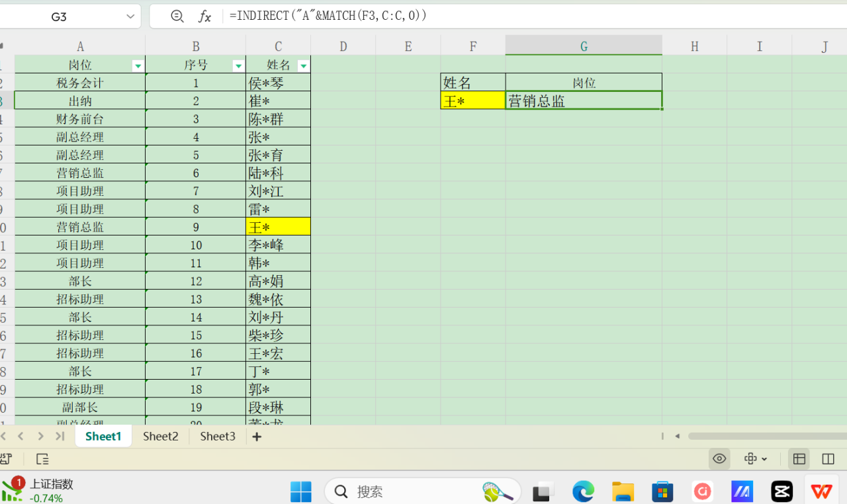
Task: Open the red circular app on taskbar
Action: click(702, 491)
